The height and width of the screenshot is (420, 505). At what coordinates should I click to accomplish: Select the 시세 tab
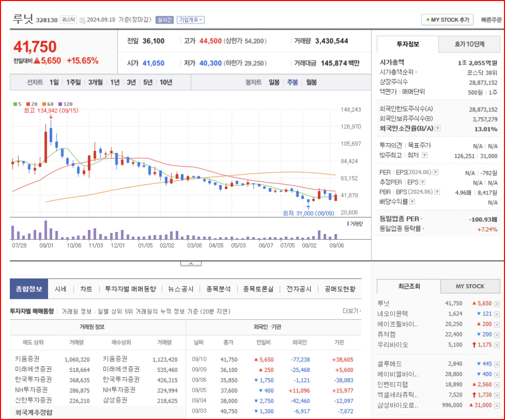tap(61, 289)
